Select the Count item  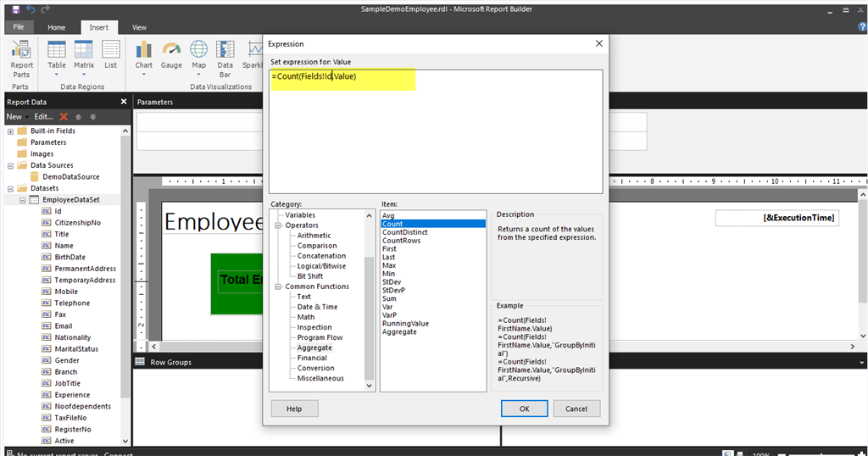click(x=433, y=224)
